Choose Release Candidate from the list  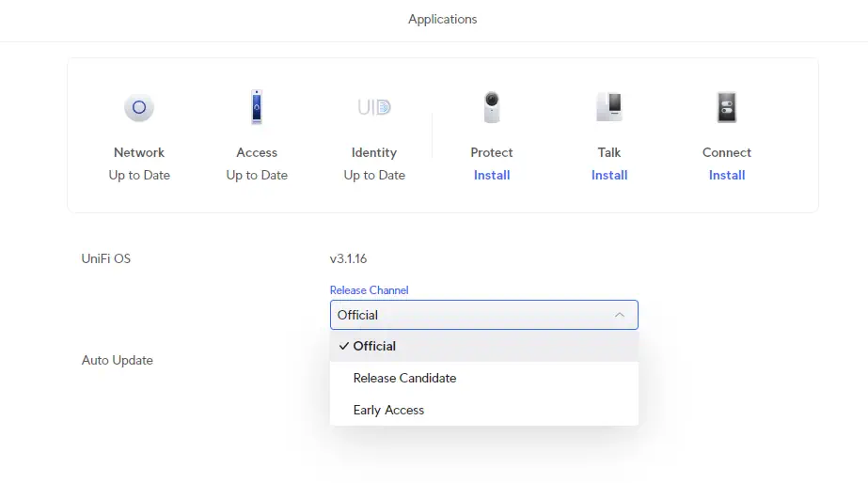click(404, 378)
